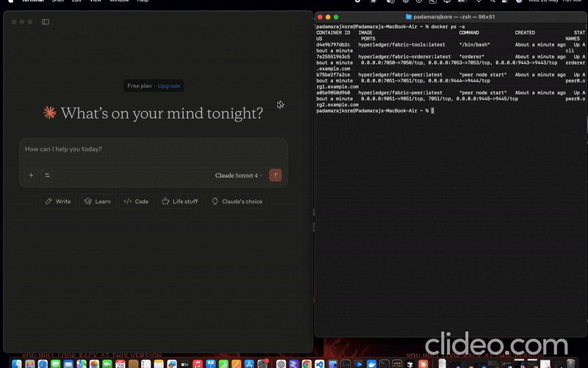Launch Visual Studio Code from the Dock
Image resolution: width=588 pixels, height=368 pixels.
click(x=320, y=364)
